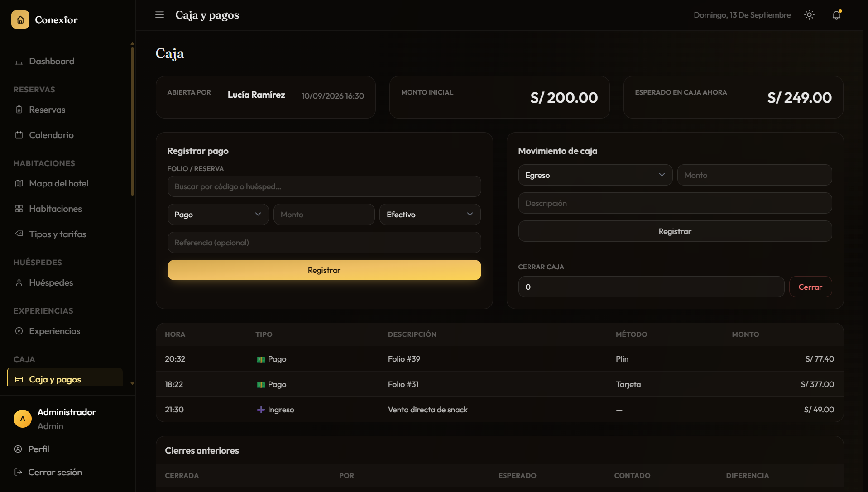Open Experiencias menu item
The image size is (868, 492).
(65, 331)
